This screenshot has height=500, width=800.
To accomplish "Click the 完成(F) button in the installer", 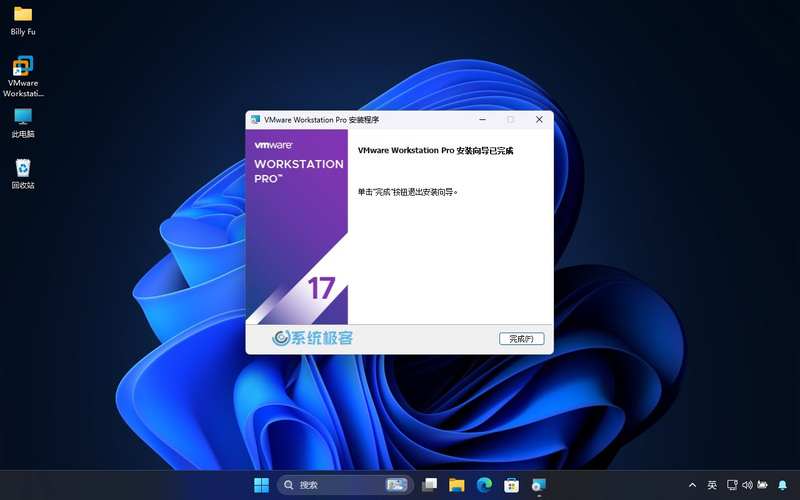I will coord(522,339).
